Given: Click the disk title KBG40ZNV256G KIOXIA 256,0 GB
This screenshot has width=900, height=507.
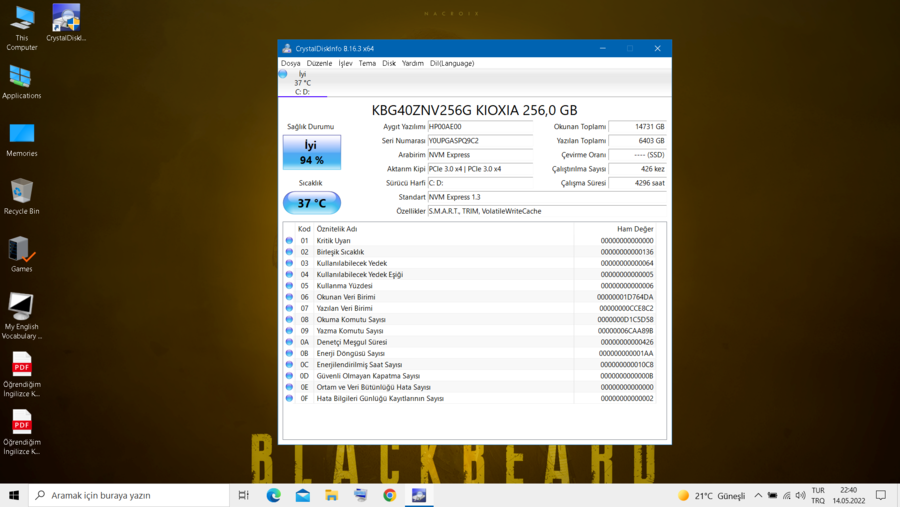Looking at the screenshot, I should point(475,110).
